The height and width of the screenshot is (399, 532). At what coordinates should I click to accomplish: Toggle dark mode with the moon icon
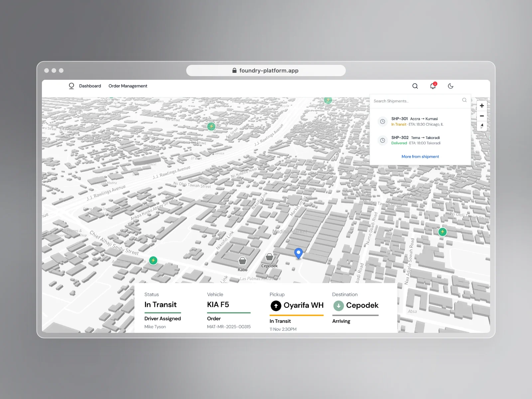click(451, 86)
